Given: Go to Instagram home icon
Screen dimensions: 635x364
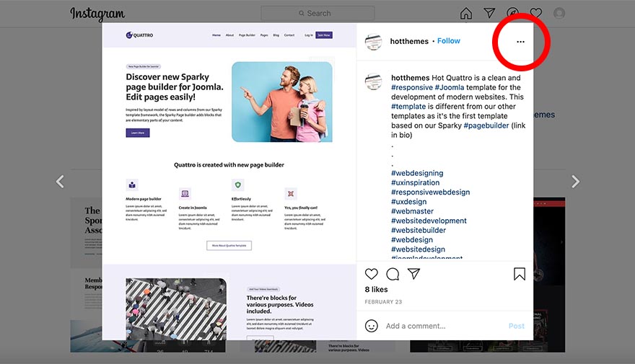Looking at the screenshot, I should (x=466, y=14).
